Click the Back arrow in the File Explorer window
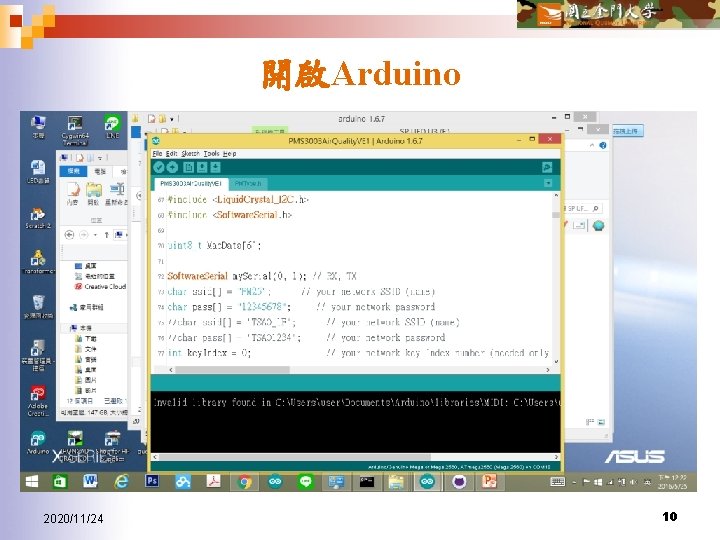Screen dimensions: 720x540 click(x=69, y=235)
